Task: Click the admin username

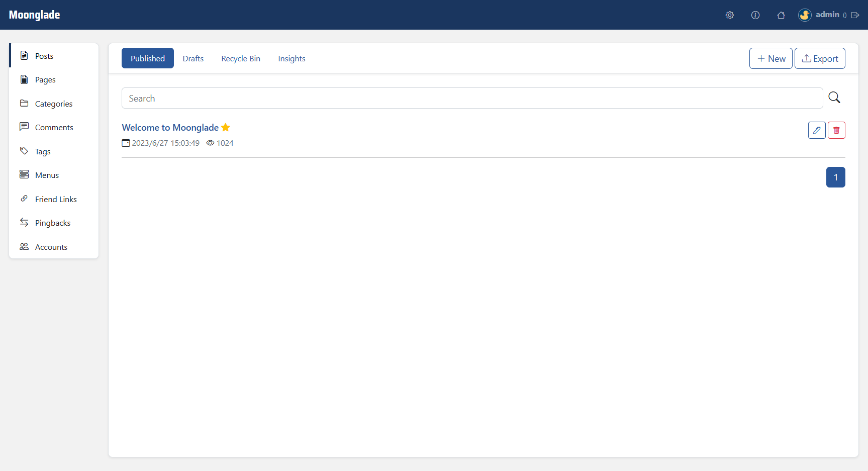Action: click(x=827, y=15)
